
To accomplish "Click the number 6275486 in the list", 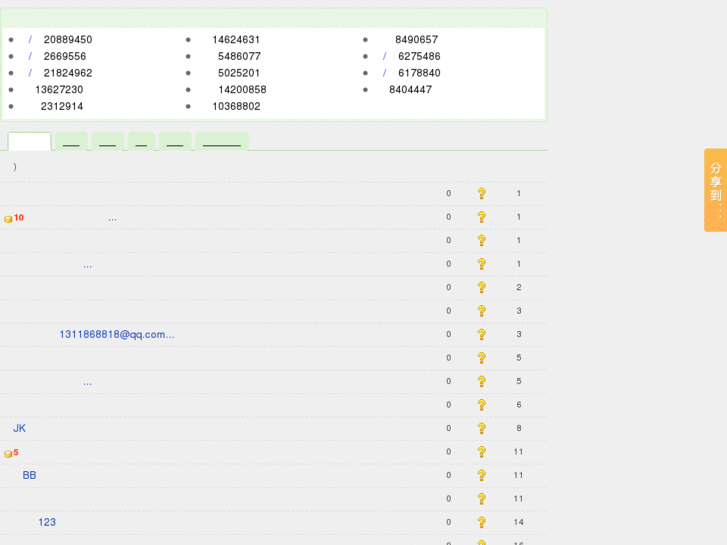I will pos(419,56).
